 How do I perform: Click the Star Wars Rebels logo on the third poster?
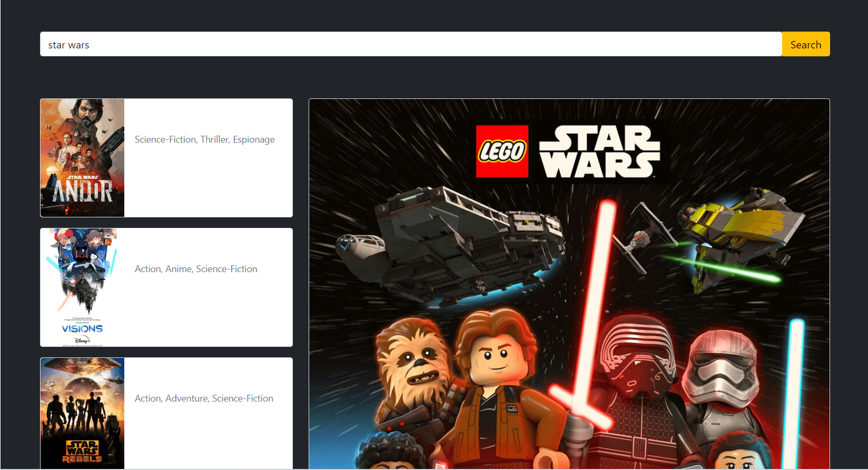point(82,452)
